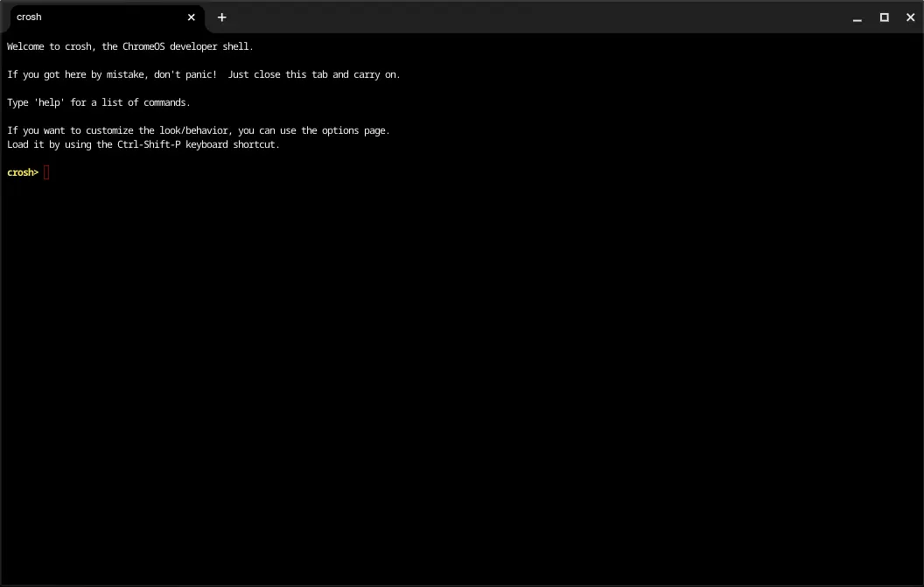Maximize the crosh window
Image resolution: width=924 pixels, height=587 pixels.
[884, 17]
